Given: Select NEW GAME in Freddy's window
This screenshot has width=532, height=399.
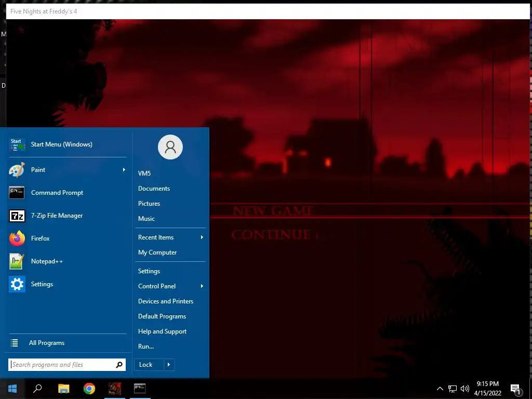Looking at the screenshot, I should click(273, 211).
